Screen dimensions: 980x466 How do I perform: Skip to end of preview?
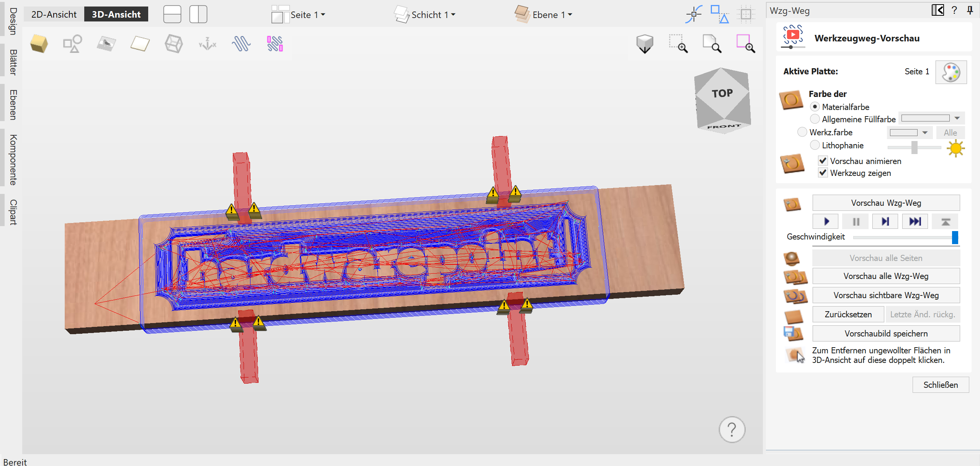pyautogui.click(x=915, y=221)
